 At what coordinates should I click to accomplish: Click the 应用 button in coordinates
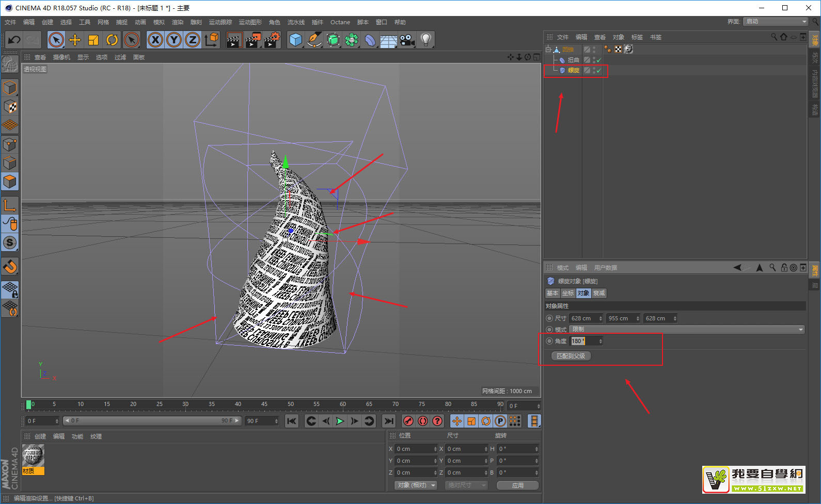[x=517, y=485]
